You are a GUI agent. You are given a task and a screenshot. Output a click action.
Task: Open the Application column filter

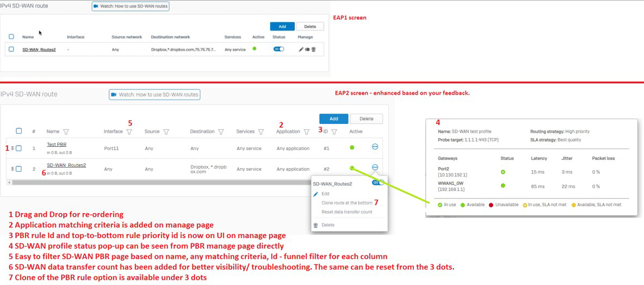tap(306, 132)
